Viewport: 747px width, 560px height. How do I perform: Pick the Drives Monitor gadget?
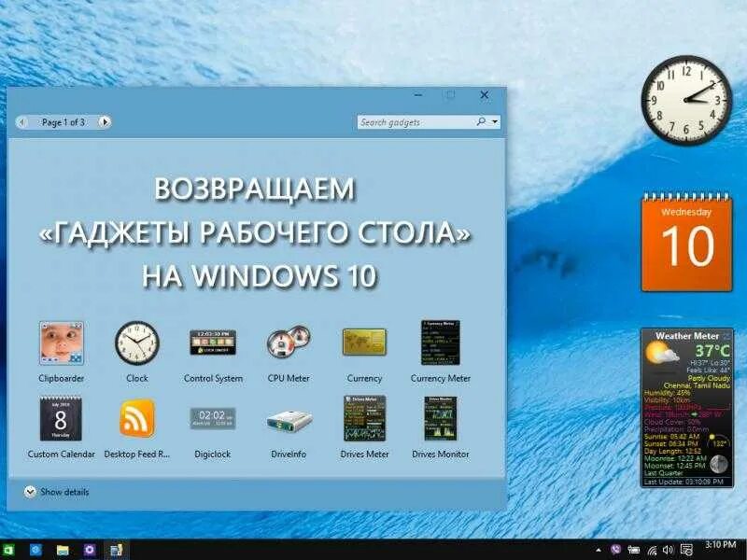(x=440, y=418)
